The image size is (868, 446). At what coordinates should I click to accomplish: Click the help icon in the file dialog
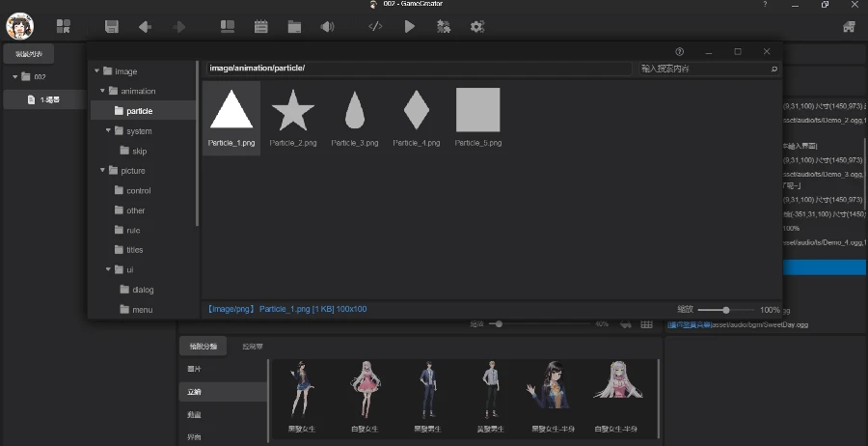(x=679, y=51)
